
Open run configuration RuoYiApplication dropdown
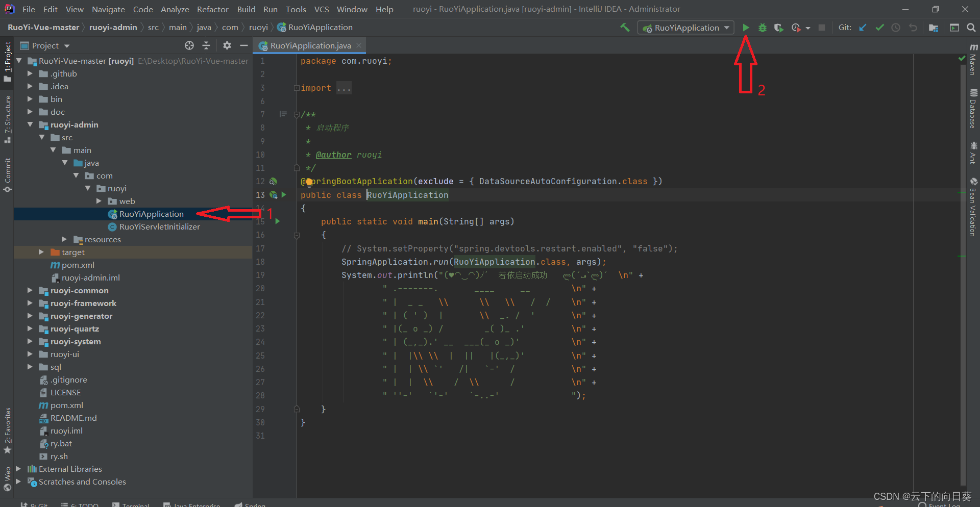pyautogui.click(x=685, y=28)
